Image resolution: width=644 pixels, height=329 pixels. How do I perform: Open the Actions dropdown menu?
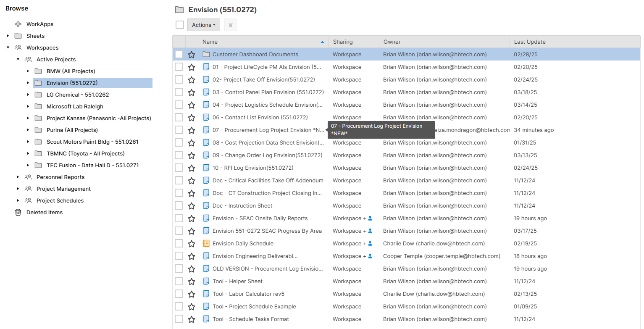pos(203,25)
